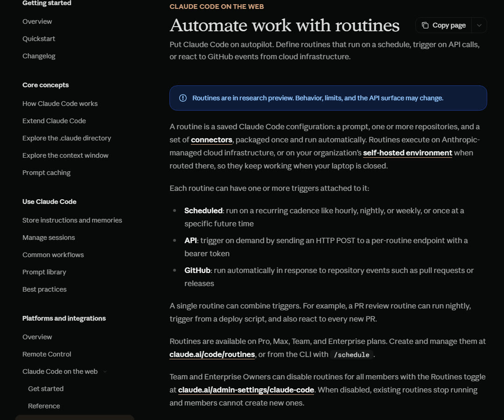Open Overview under Getting started
The width and height of the screenshot is (504, 420).
[x=37, y=21]
